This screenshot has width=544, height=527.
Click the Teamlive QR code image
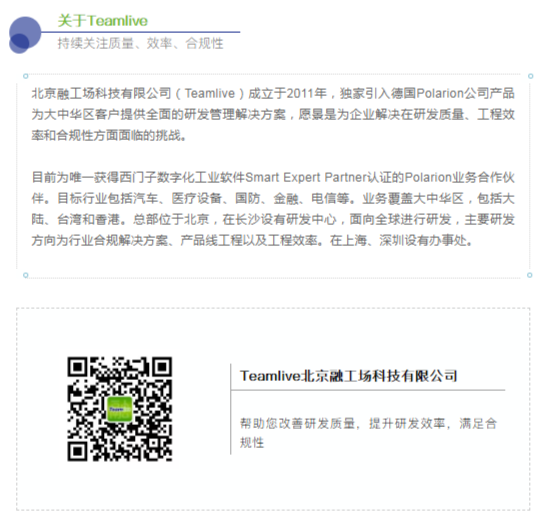click(x=120, y=409)
